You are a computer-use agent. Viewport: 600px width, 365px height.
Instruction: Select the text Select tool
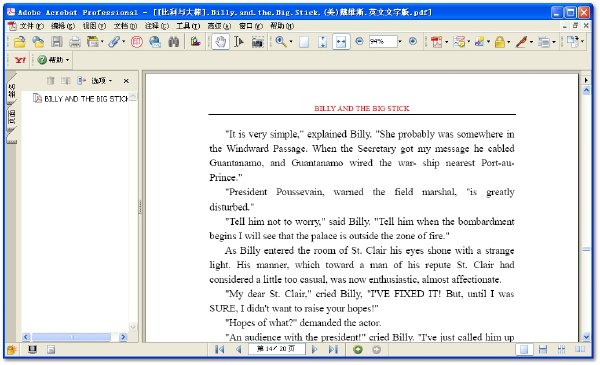[239, 42]
